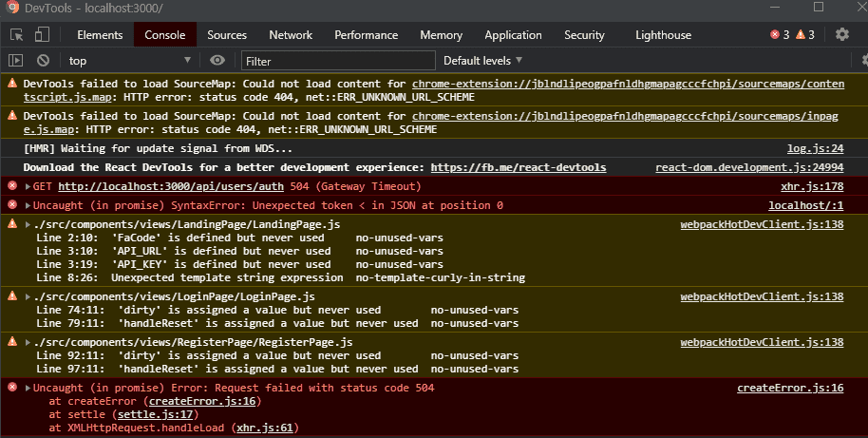868x438 pixels.
Task: Switch to the Elements tab
Action: tap(100, 35)
